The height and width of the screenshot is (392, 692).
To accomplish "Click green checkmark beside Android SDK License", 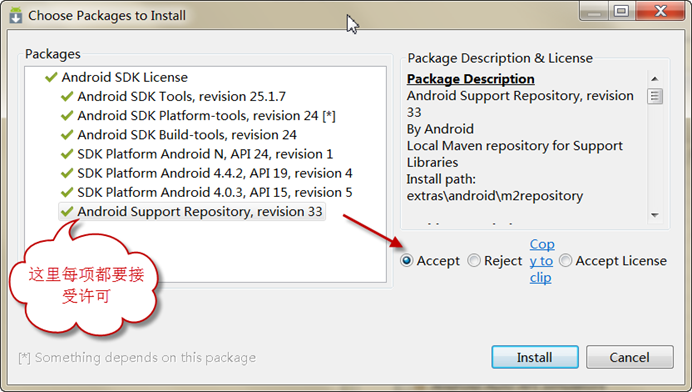I will coord(51,77).
